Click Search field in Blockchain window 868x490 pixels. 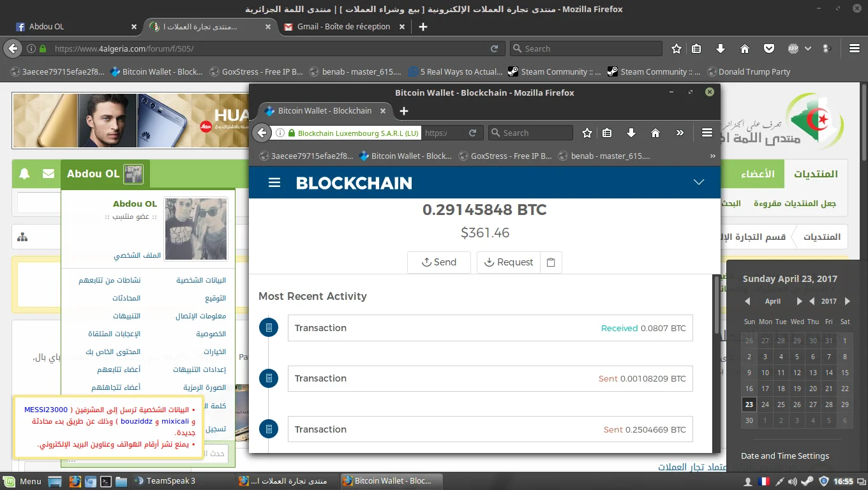point(530,133)
